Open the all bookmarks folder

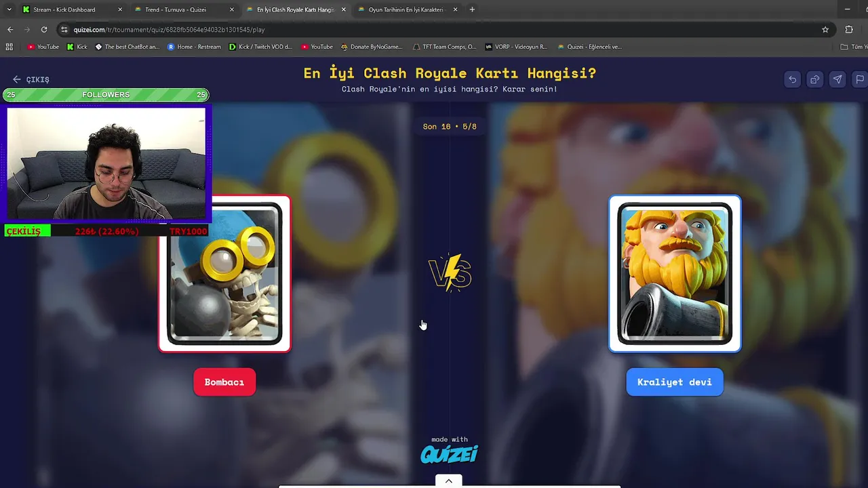[853, 47]
